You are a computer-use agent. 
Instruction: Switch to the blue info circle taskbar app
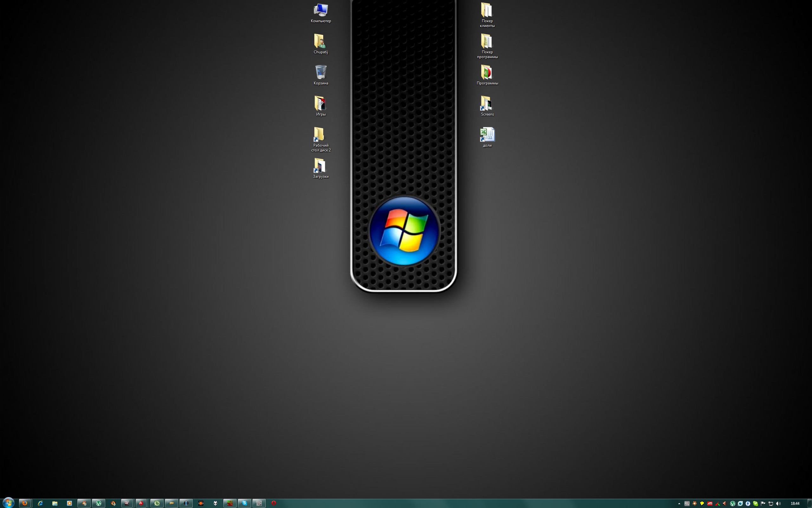tap(186, 503)
